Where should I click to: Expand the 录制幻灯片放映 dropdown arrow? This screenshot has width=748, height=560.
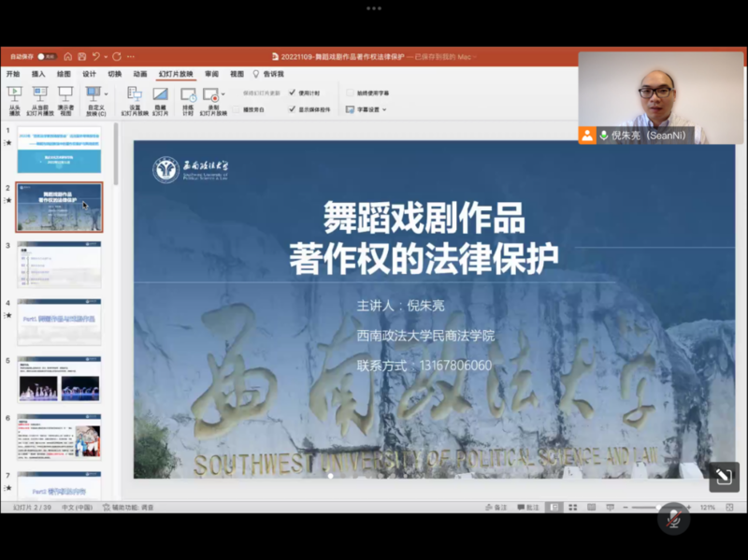point(223,94)
